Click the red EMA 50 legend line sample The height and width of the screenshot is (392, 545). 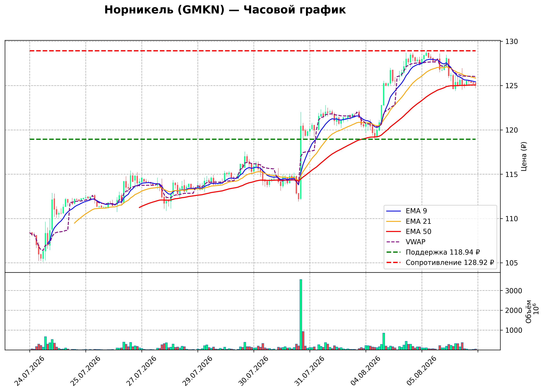point(394,232)
